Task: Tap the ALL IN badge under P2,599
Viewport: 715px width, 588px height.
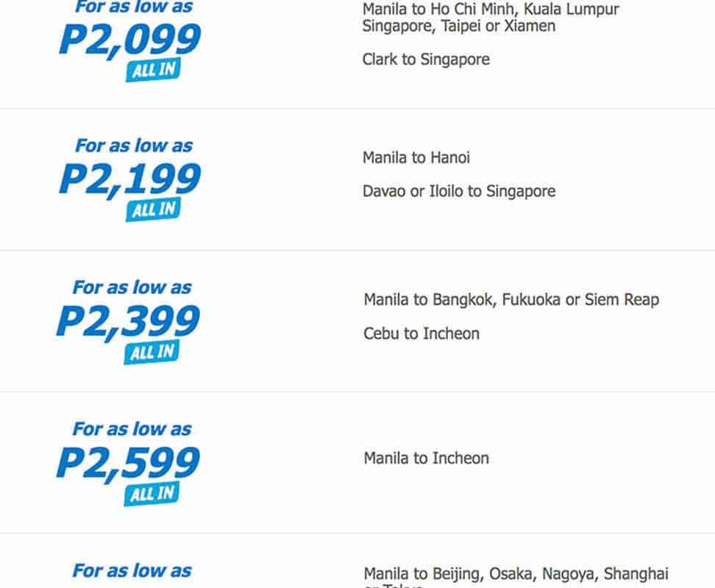Action: pyautogui.click(x=152, y=494)
